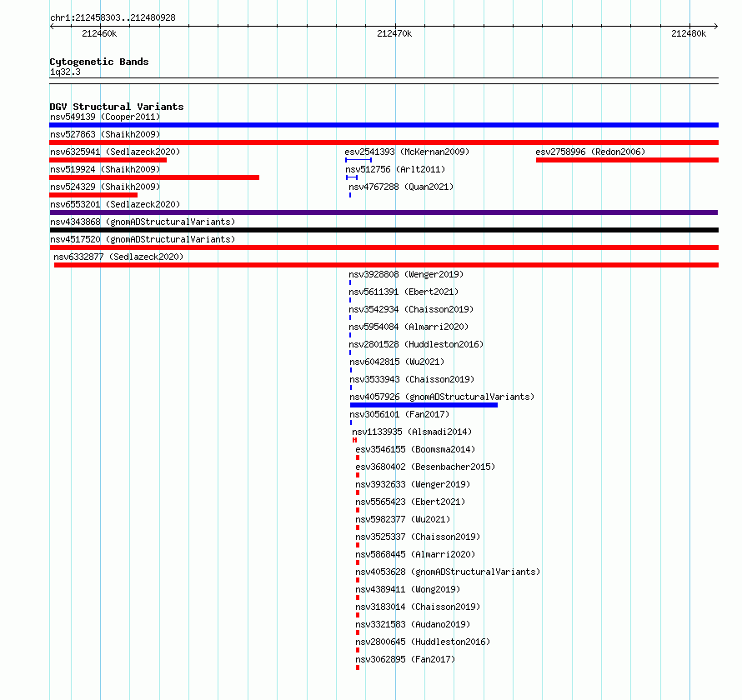Select the red bar under nsv524329
Viewport: 742px width, 700px height.
(x=93, y=195)
